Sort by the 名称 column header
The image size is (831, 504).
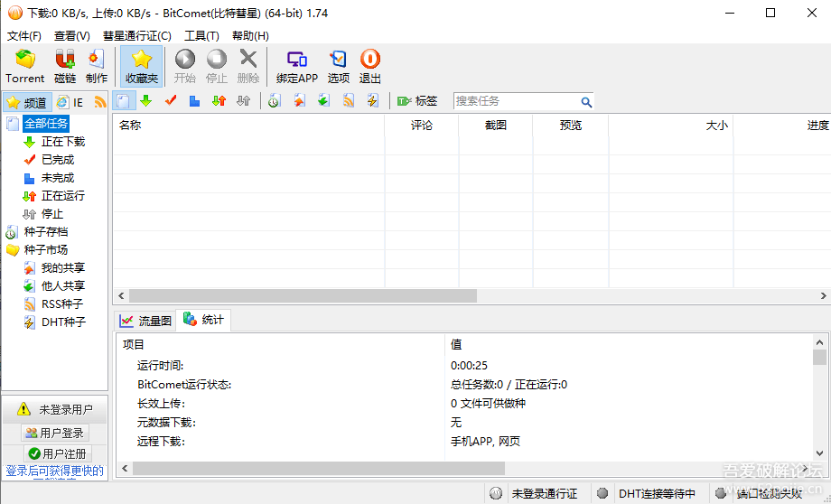pyautogui.click(x=248, y=126)
